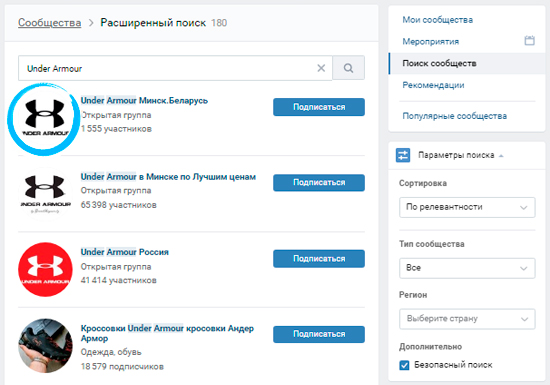Subscribe to Under Armour Минск.Беларусь
This screenshot has width=550, height=385.
pos(319,107)
